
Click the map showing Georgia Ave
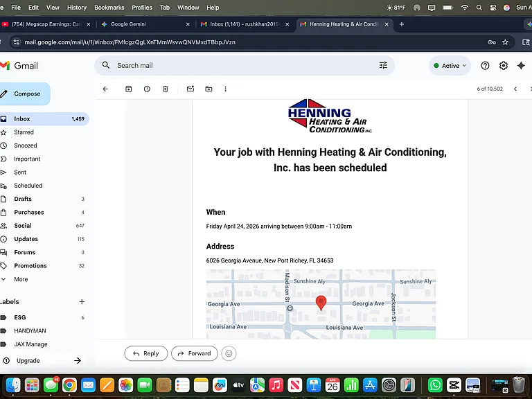[321, 304]
